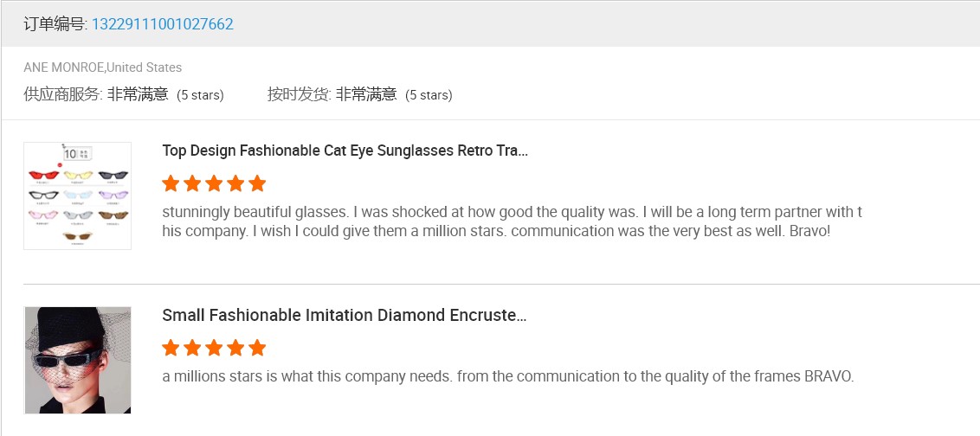Image resolution: width=980 pixels, height=436 pixels.
Task: Click the 订单编号 label
Action: 55,24
